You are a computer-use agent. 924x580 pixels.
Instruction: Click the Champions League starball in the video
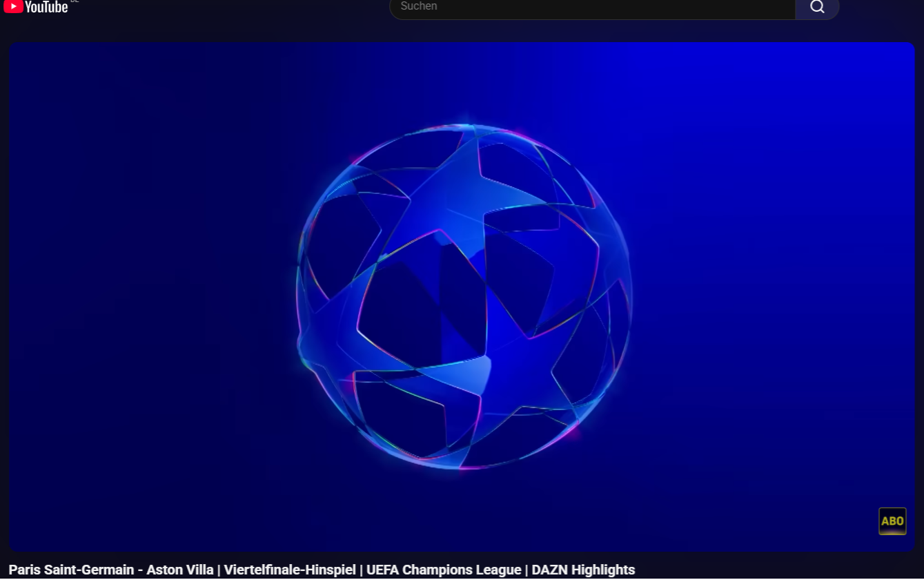click(x=464, y=297)
